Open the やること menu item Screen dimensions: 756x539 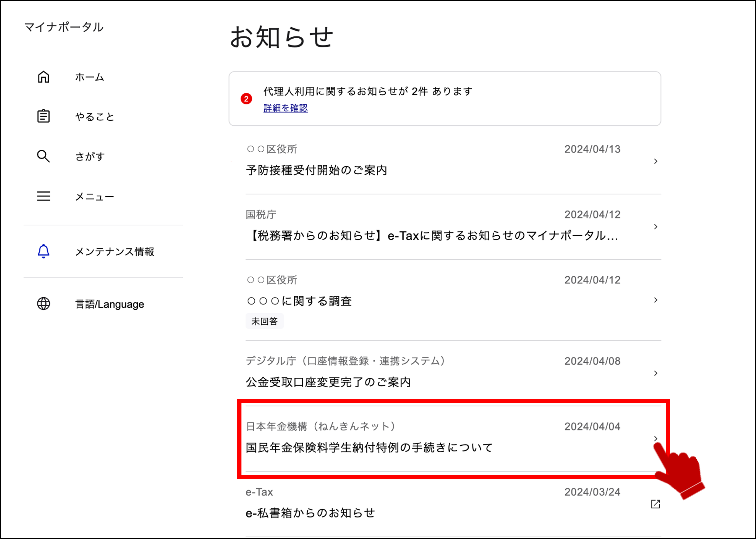click(95, 116)
